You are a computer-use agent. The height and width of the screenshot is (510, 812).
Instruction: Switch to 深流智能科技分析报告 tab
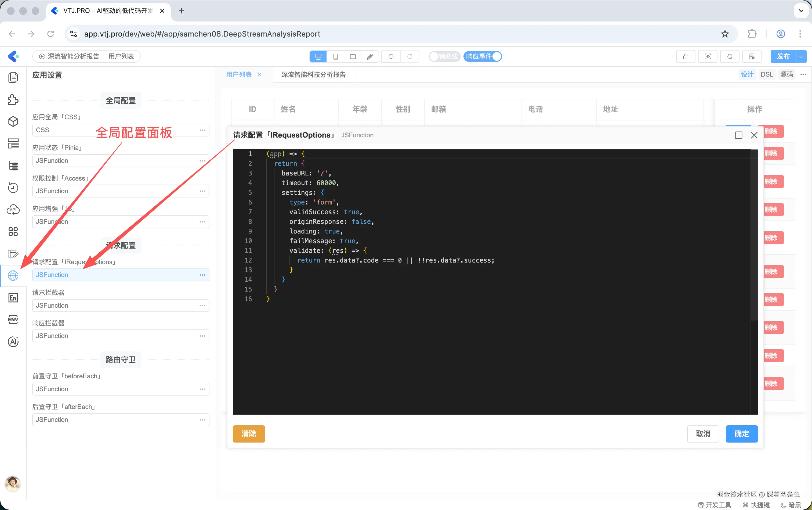313,74
